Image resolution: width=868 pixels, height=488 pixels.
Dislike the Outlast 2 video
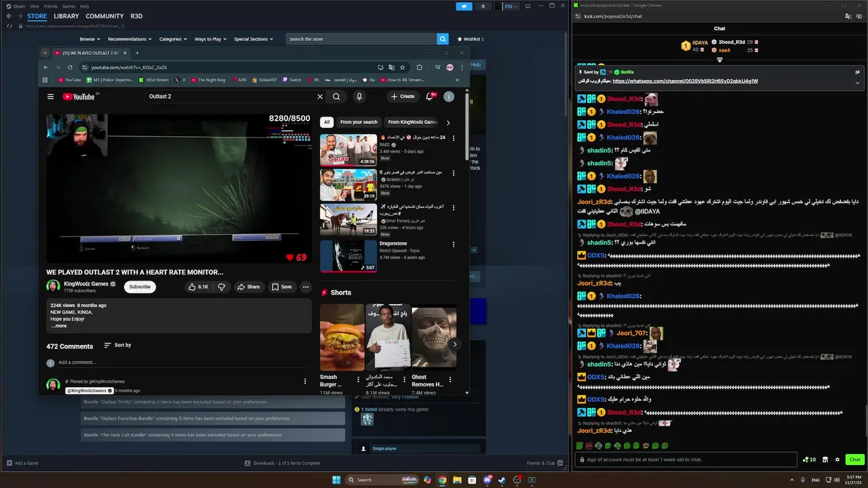pyautogui.click(x=221, y=287)
